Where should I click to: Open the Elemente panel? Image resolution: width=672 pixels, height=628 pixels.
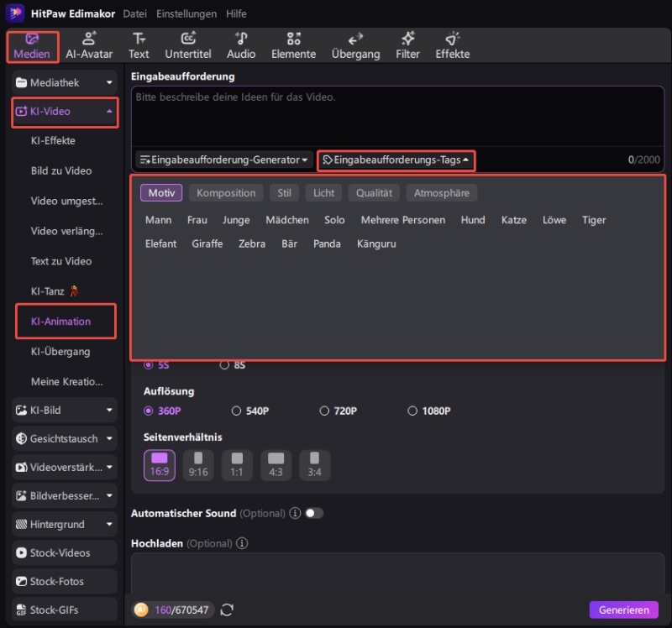[x=293, y=45]
